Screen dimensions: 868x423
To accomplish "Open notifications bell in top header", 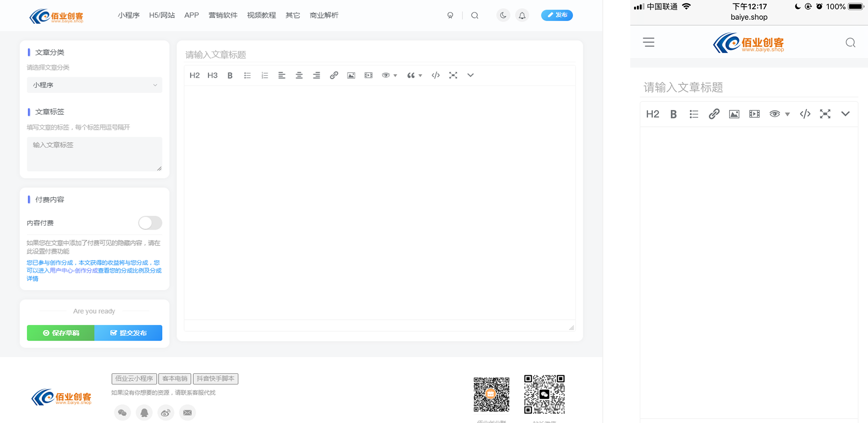I will [522, 15].
